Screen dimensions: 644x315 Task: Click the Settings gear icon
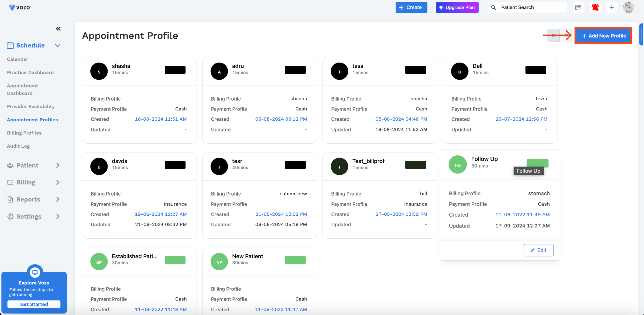coord(10,216)
